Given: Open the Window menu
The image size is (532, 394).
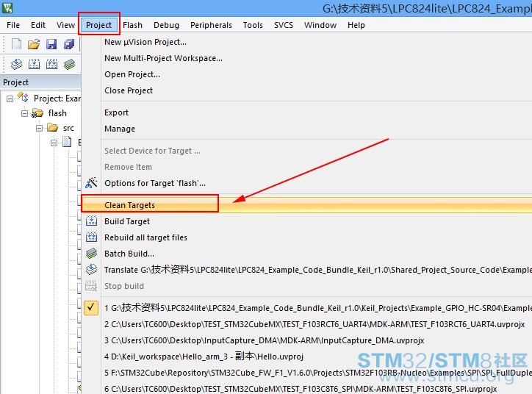Looking at the screenshot, I should pyautogui.click(x=320, y=25).
